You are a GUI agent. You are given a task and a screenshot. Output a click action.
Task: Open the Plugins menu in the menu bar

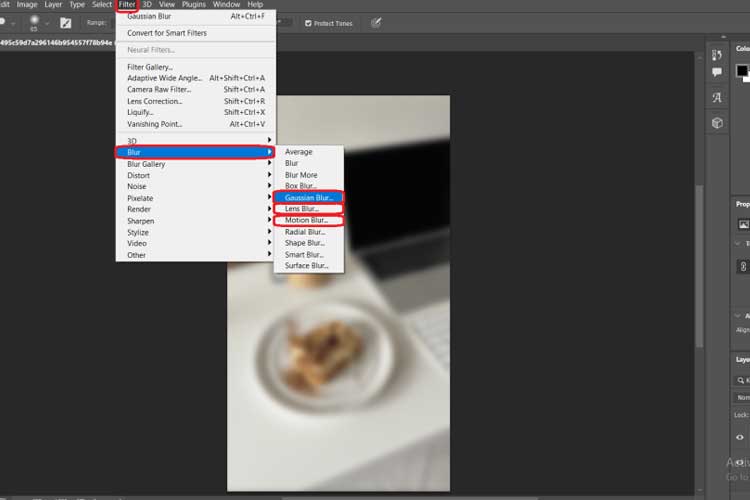tap(194, 4)
